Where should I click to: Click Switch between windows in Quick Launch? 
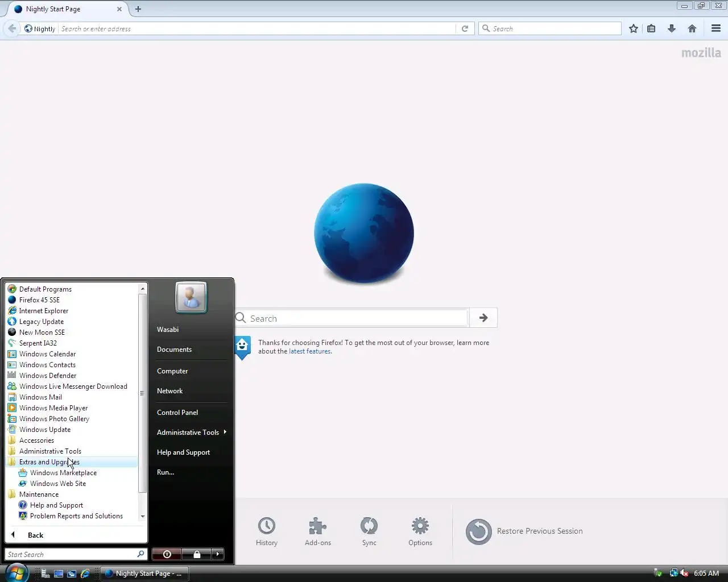72,573
